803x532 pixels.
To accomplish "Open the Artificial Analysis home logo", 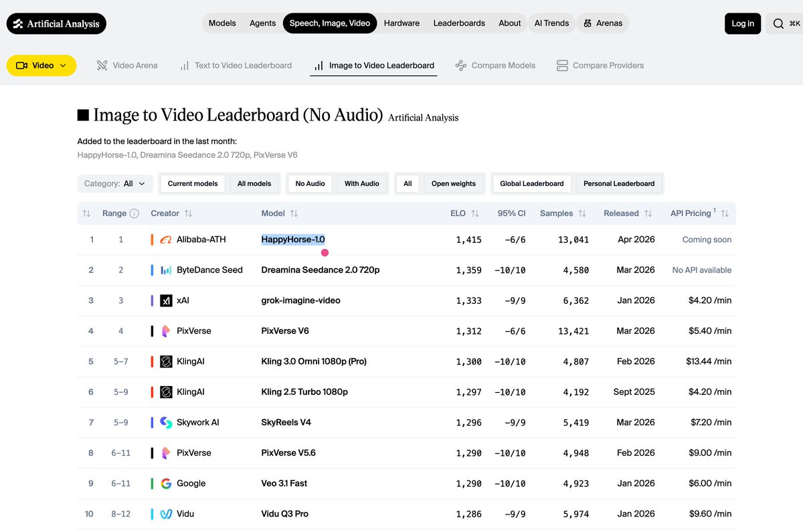I will pyautogui.click(x=56, y=23).
